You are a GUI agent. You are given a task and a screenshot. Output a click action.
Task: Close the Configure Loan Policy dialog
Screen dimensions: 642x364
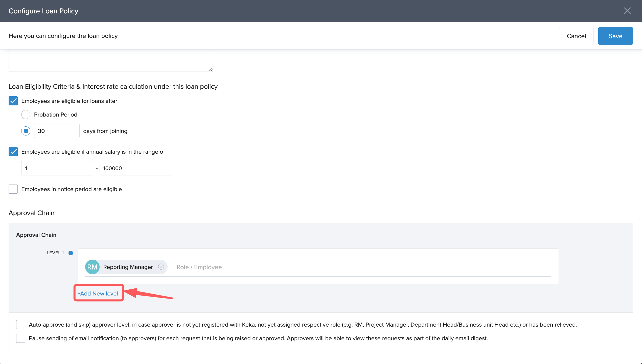[627, 11]
